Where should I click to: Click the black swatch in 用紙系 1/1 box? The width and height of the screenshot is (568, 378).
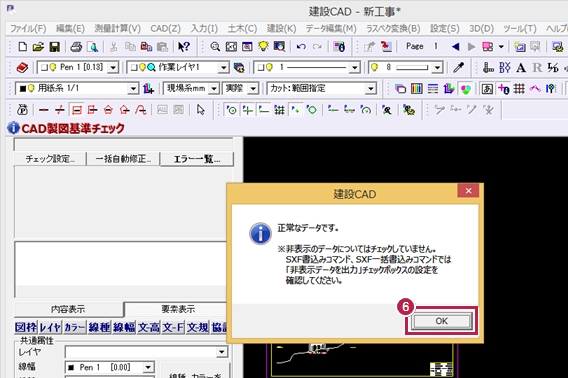tap(22, 88)
